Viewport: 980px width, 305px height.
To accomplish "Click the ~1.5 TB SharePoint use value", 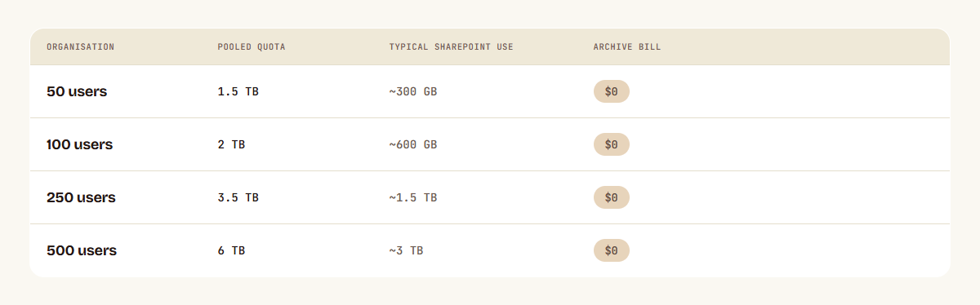I will (413, 197).
